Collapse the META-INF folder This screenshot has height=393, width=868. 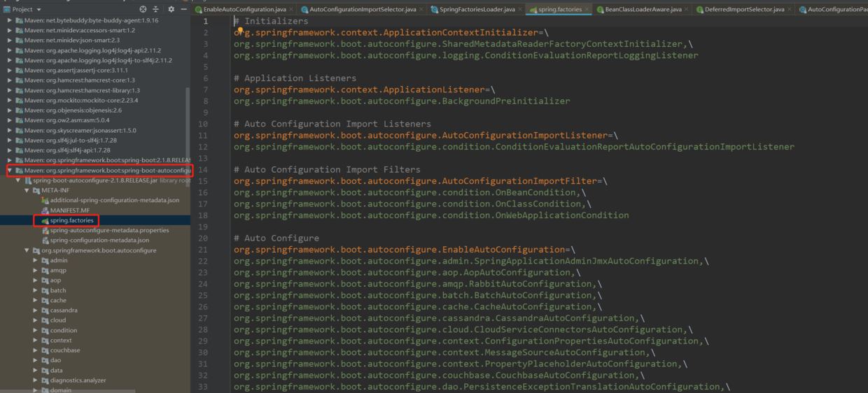click(27, 190)
